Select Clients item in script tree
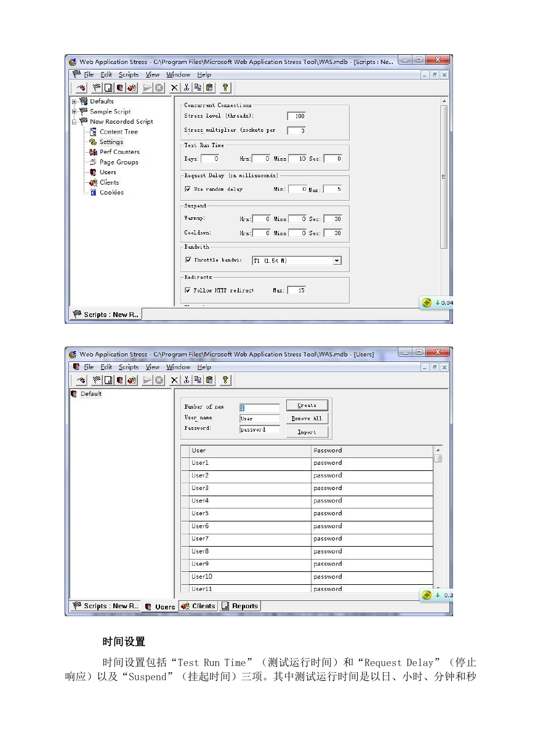Image resolution: width=535 pixels, height=756 pixels. (x=109, y=183)
